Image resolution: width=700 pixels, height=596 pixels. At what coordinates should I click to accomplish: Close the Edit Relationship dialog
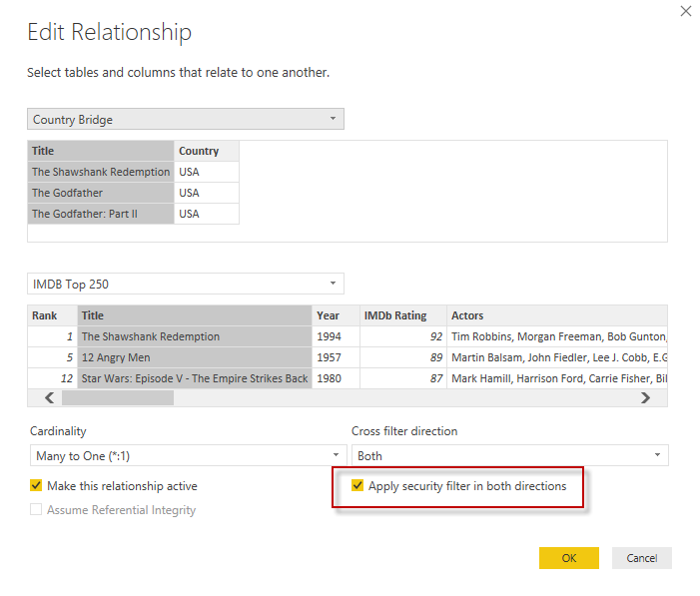click(686, 11)
